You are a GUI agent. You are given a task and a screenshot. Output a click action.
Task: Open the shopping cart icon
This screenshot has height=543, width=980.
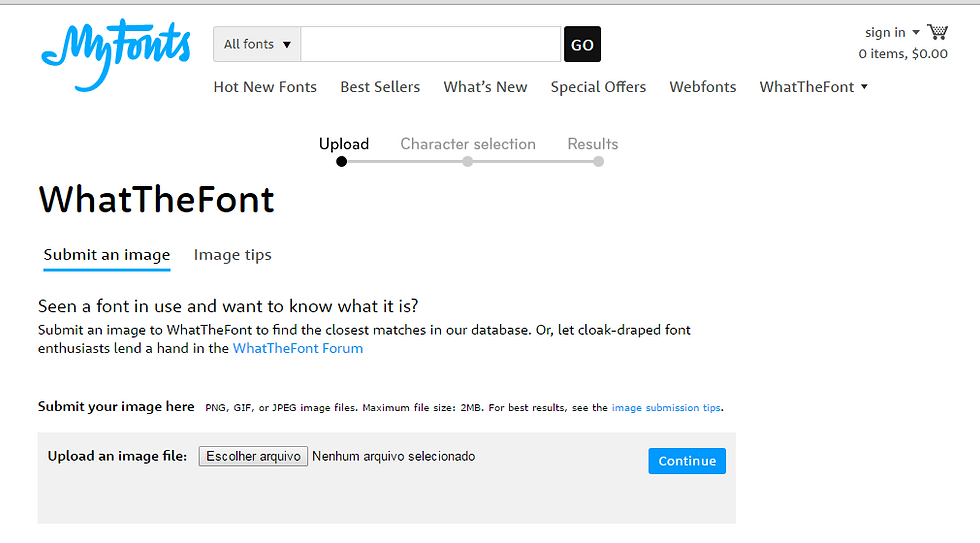(938, 32)
